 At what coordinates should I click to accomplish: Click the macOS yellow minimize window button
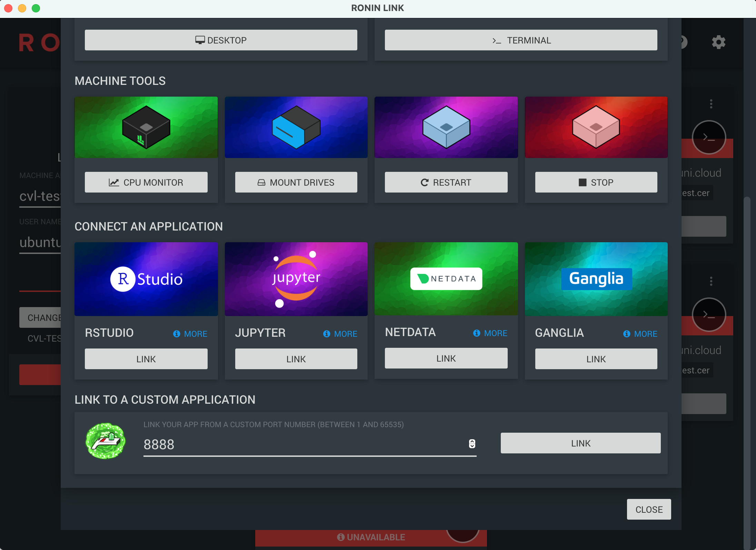(x=22, y=8)
